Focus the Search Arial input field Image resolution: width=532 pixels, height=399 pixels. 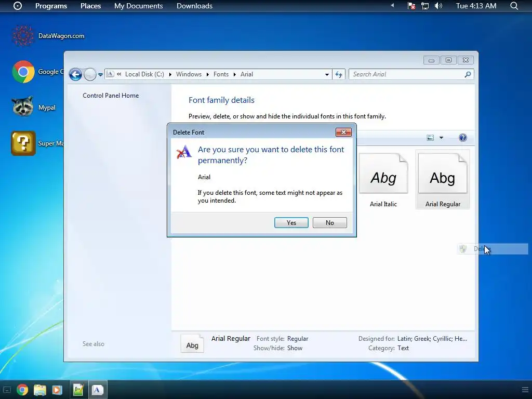coord(407,74)
